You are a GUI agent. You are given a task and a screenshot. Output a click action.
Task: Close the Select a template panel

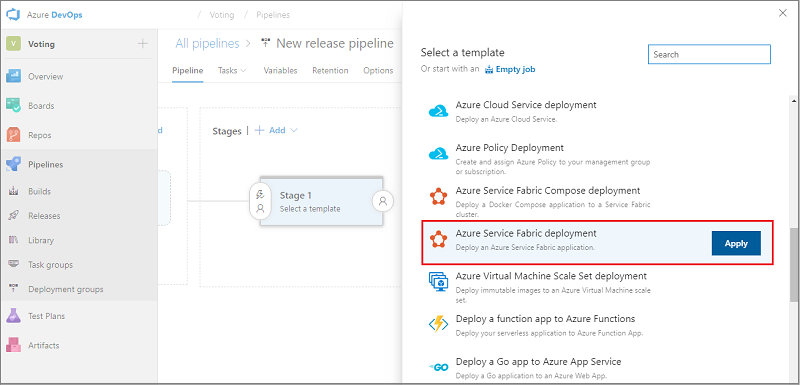tap(783, 13)
